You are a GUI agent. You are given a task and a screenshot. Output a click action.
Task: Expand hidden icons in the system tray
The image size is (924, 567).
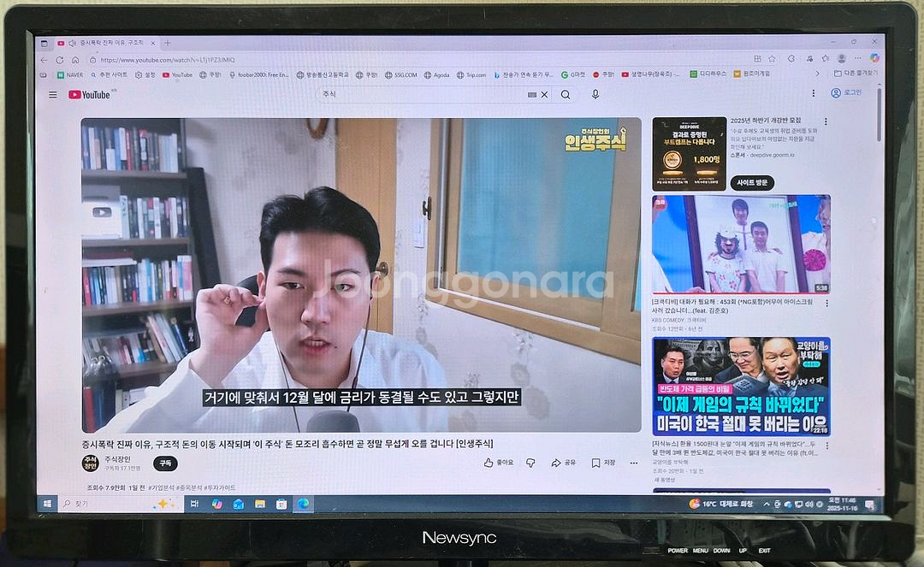click(x=766, y=504)
